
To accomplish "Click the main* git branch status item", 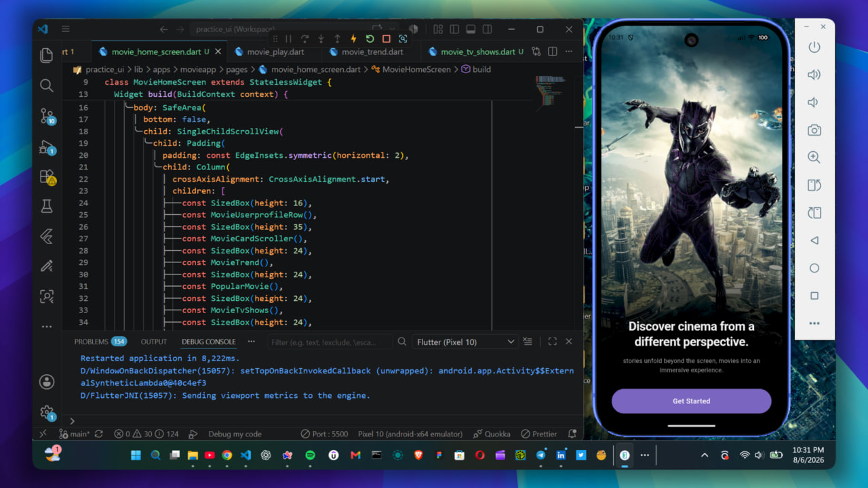I will pos(75,434).
